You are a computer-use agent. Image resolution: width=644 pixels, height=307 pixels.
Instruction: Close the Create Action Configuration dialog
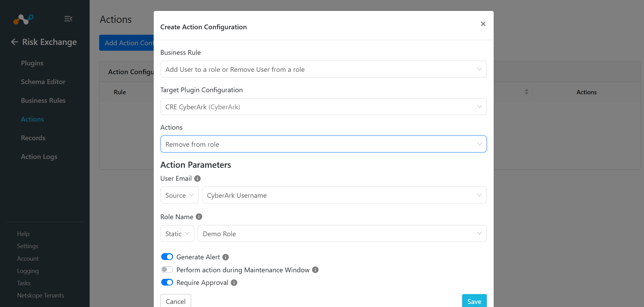click(x=483, y=24)
